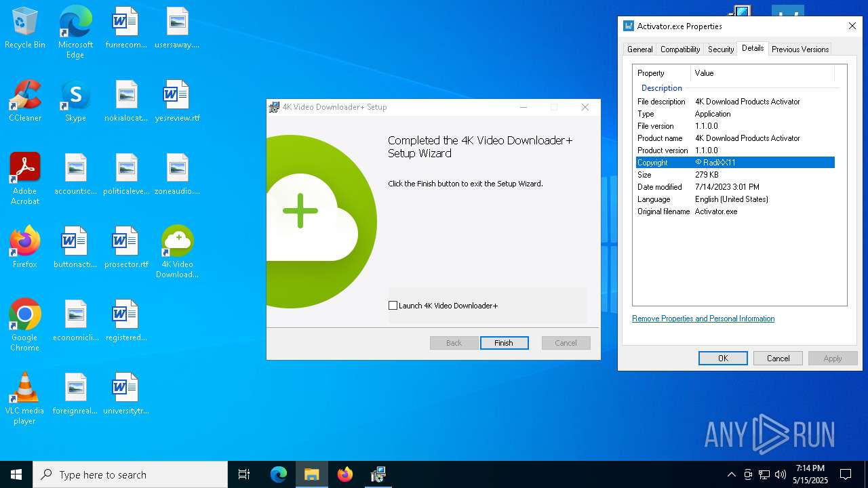The width and height of the screenshot is (868, 488).
Task: Select the CCleaner desktop shortcut
Action: (x=25, y=101)
